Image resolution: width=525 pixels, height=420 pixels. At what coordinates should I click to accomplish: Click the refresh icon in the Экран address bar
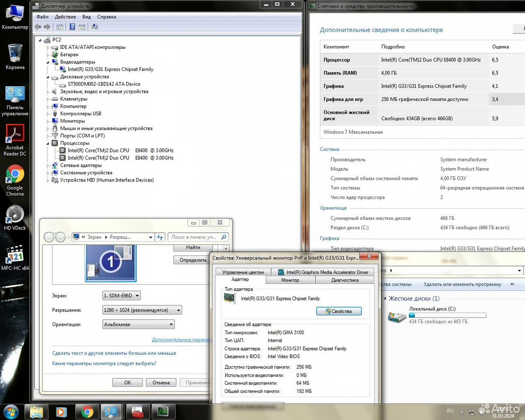pyautogui.click(x=160, y=237)
